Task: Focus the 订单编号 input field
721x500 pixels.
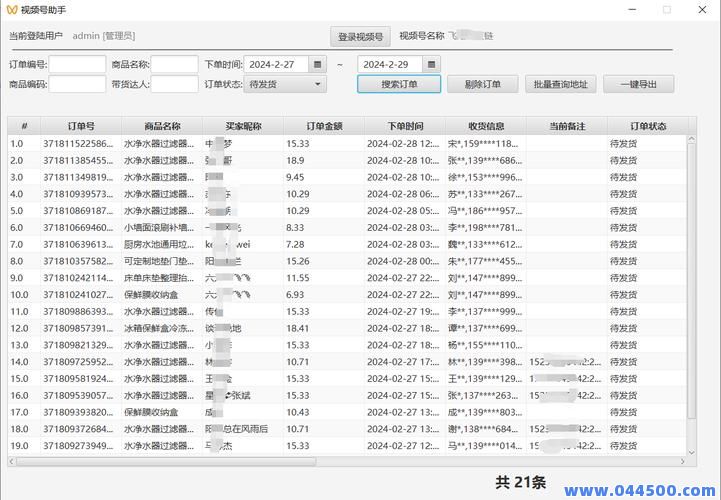Action: [77, 64]
